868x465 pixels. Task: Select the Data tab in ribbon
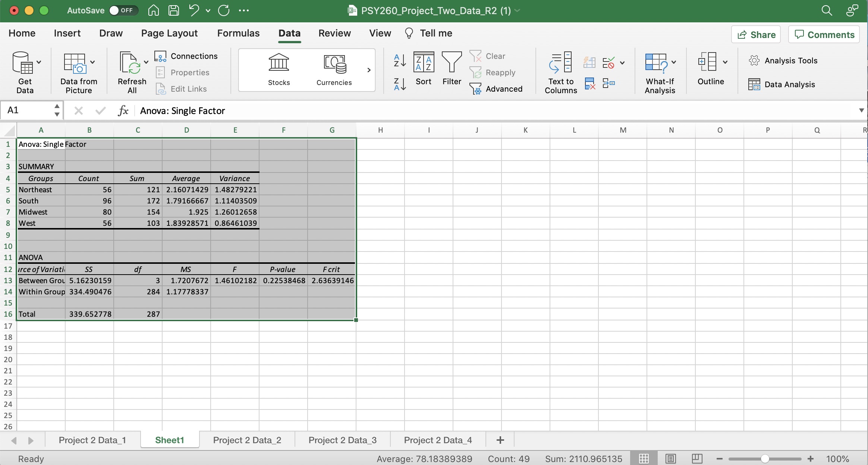tap(289, 33)
